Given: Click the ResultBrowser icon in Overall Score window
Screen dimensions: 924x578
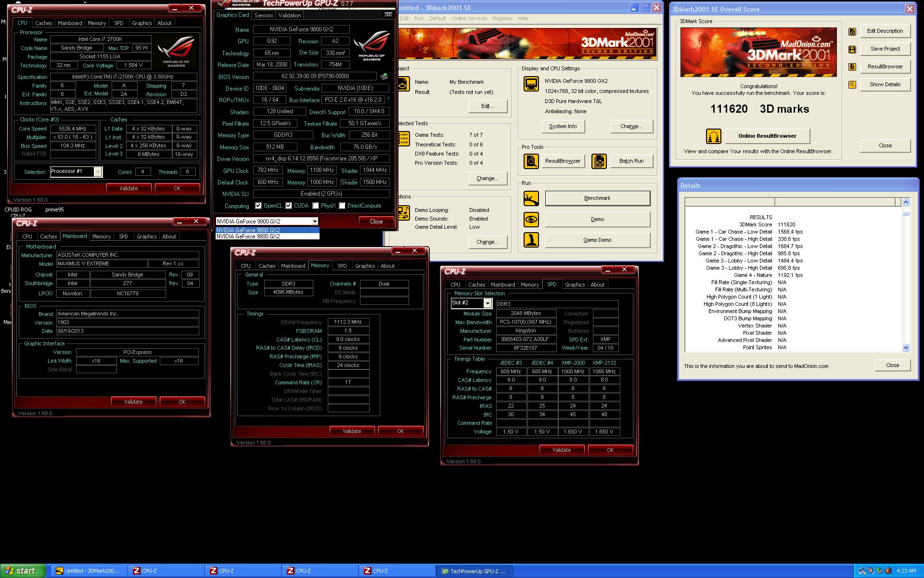Looking at the screenshot, I should 852,67.
